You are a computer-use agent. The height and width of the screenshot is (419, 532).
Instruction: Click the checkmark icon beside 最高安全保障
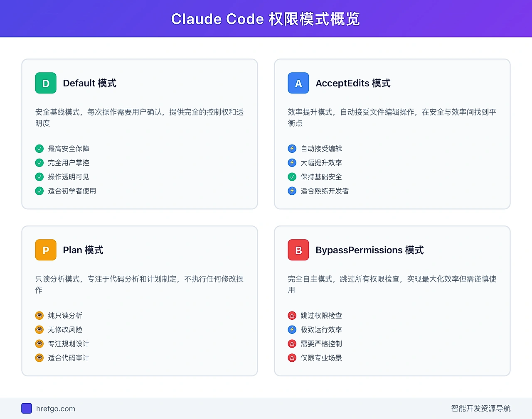[x=39, y=149]
